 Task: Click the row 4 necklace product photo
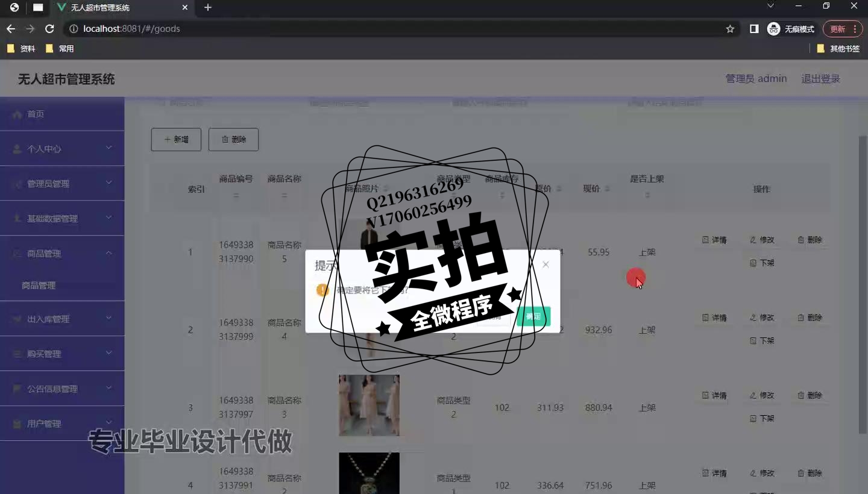pos(369,474)
